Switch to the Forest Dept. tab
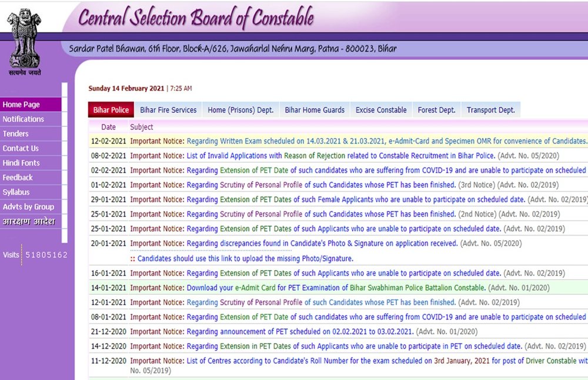This screenshot has width=588, height=380. (436, 110)
